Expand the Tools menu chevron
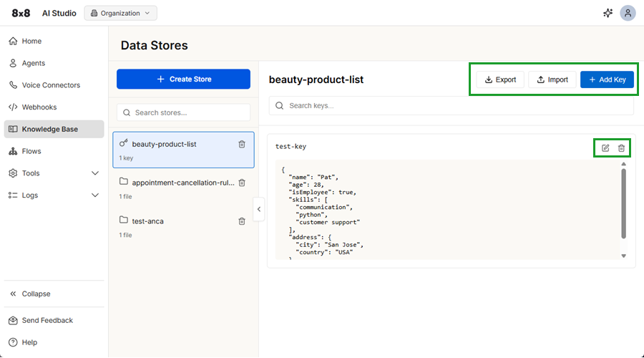Screen dimensions: 644x358 (x=95, y=173)
